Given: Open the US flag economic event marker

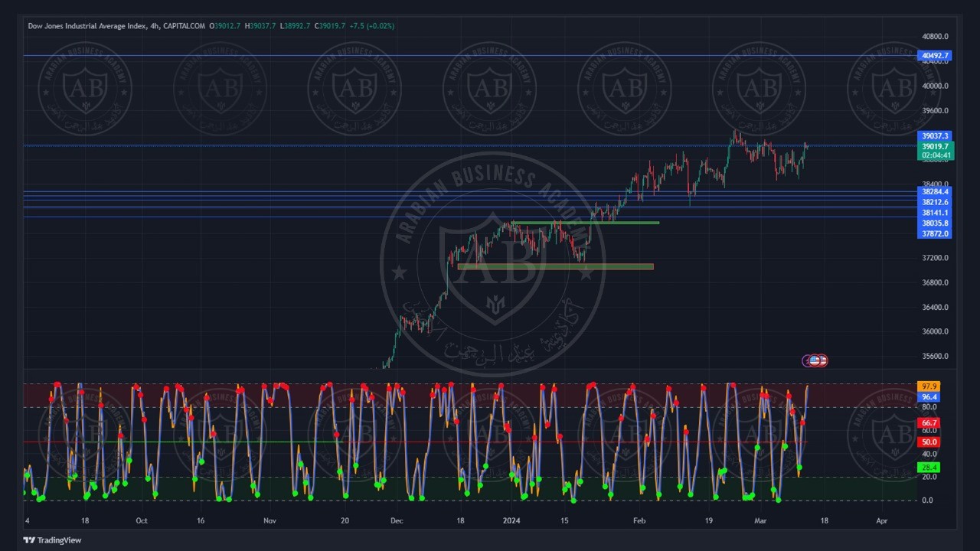Looking at the screenshot, I should point(815,360).
